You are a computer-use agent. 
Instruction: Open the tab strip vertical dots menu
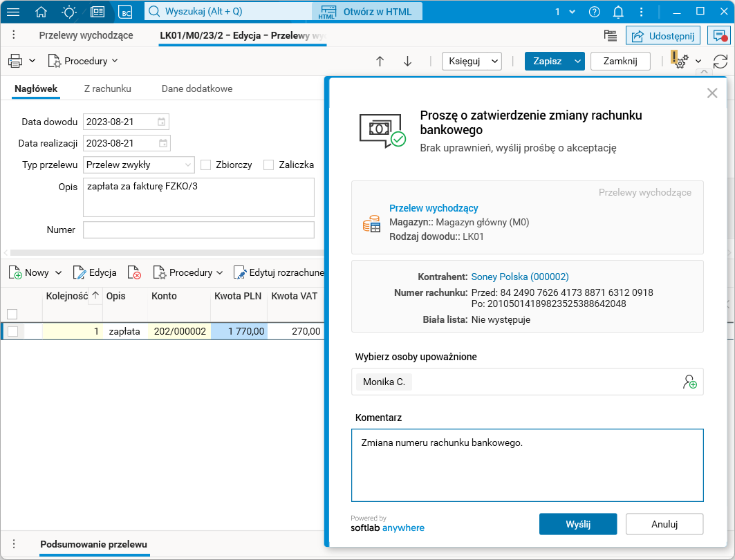[x=14, y=35]
